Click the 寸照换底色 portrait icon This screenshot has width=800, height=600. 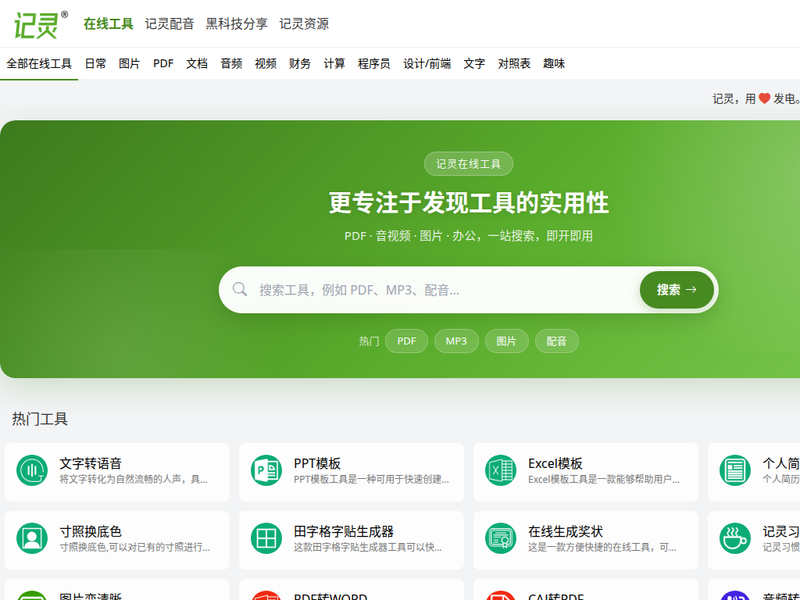tap(32, 538)
